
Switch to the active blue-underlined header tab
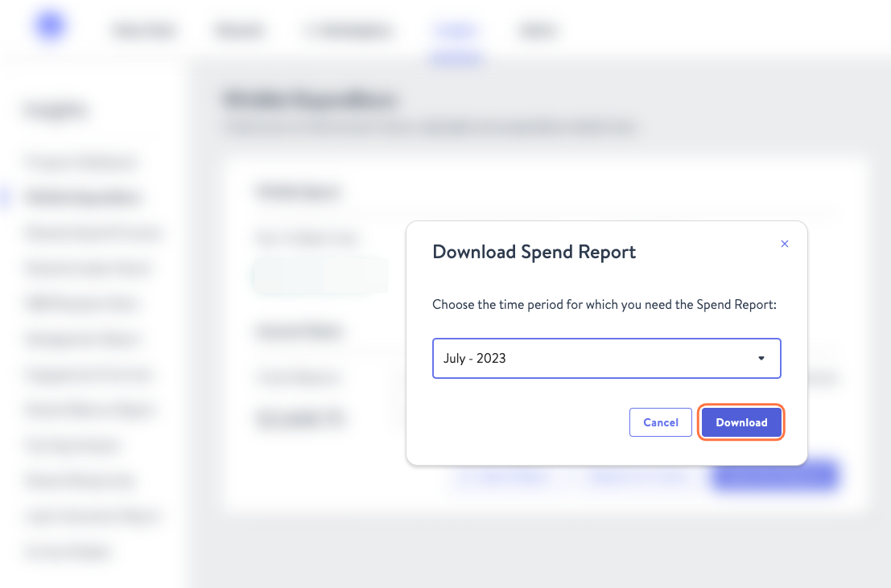456,30
